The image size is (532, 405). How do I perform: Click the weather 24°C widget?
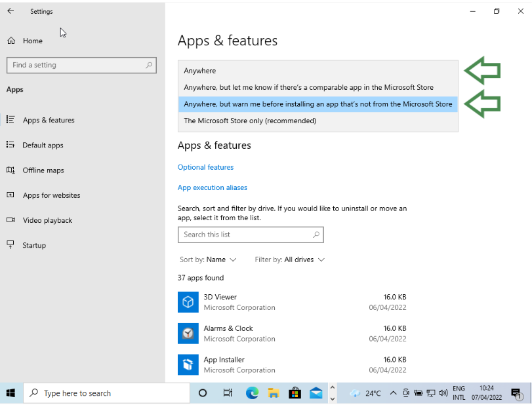366,393
